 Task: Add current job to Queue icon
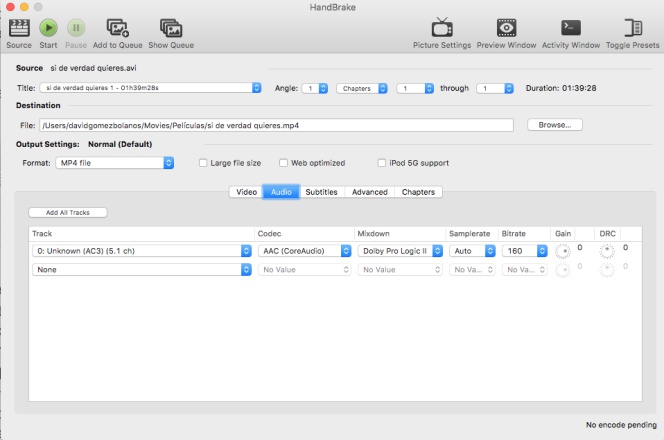117,28
